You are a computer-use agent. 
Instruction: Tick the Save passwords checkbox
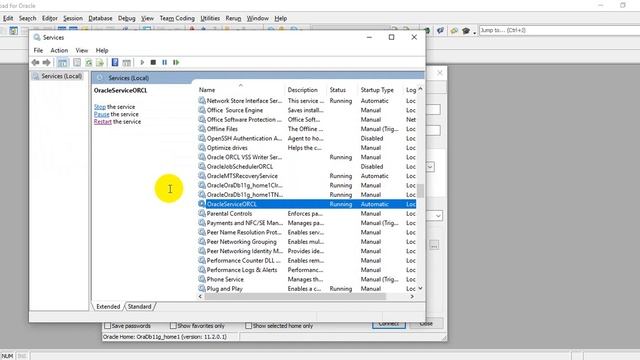tap(107, 326)
